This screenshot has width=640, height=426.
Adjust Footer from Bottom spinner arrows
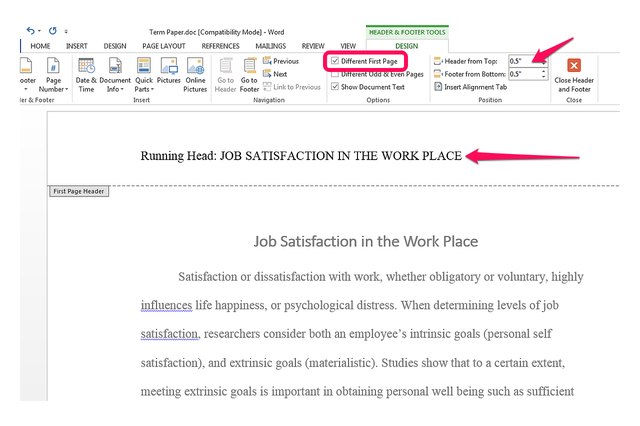[543, 74]
